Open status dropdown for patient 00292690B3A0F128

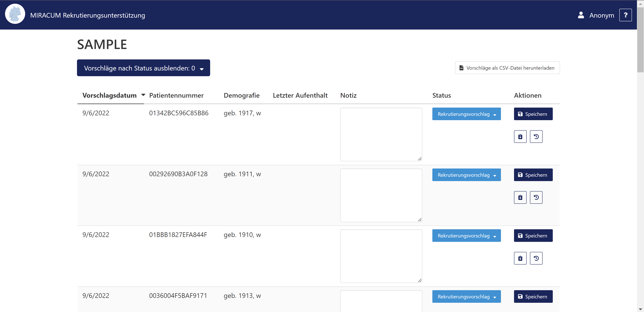click(466, 175)
